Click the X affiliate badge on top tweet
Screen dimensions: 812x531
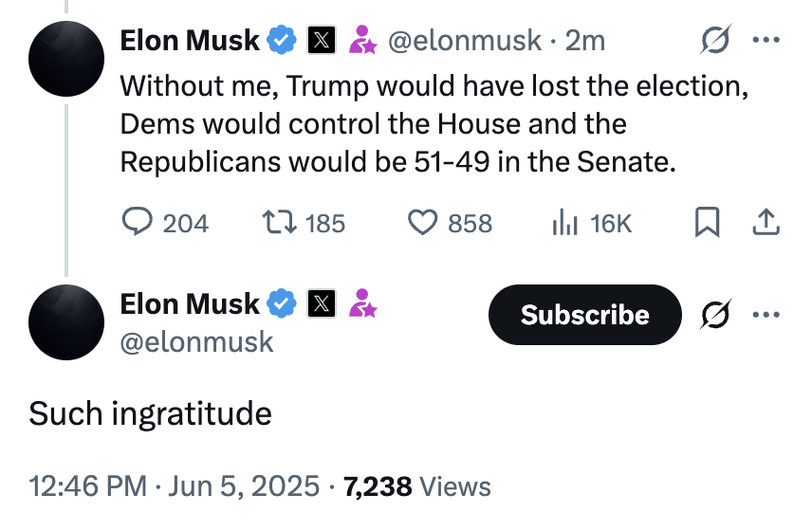click(322, 40)
